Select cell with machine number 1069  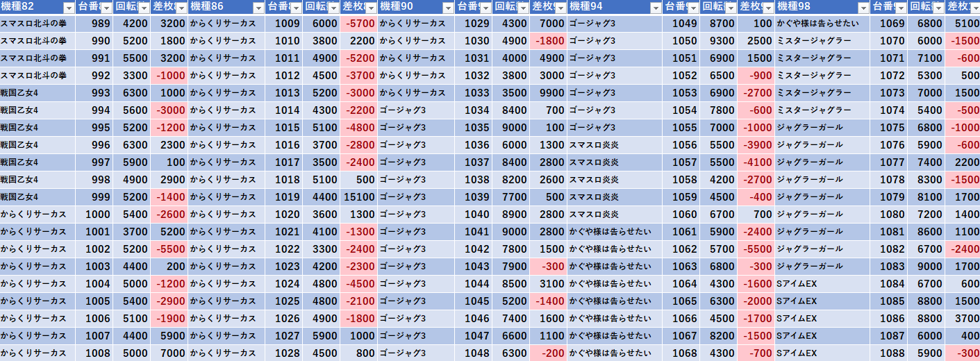[889, 24]
